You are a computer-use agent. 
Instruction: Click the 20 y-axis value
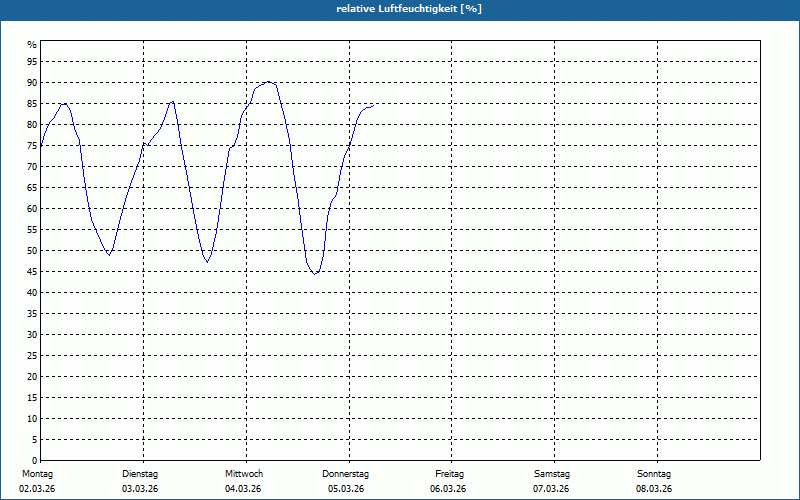(x=32, y=377)
